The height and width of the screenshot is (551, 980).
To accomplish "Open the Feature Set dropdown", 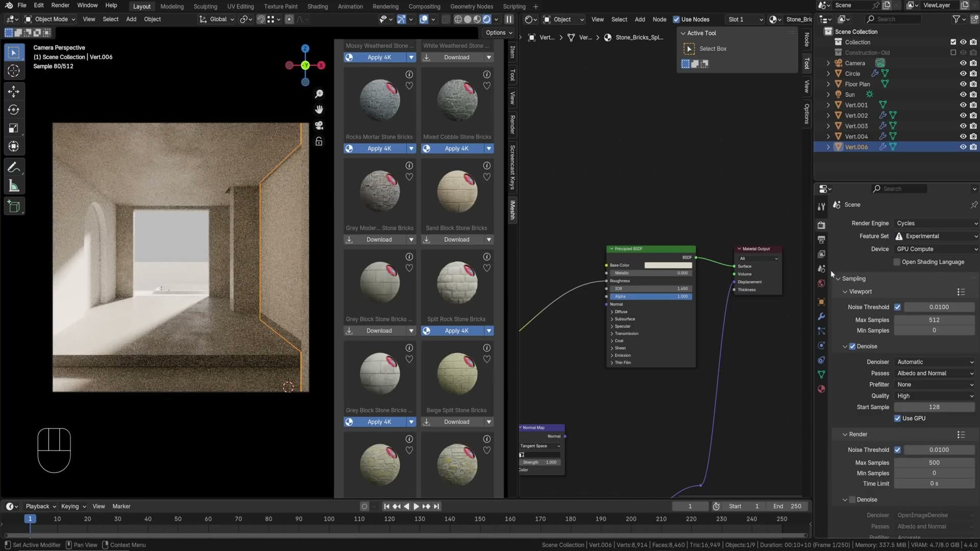I will click(x=936, y=236).
